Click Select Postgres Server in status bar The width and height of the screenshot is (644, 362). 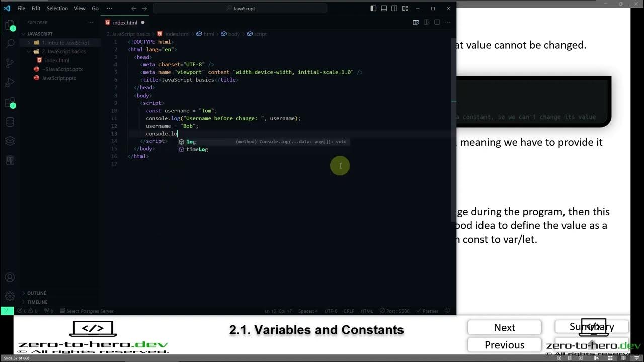click(87, 311)
